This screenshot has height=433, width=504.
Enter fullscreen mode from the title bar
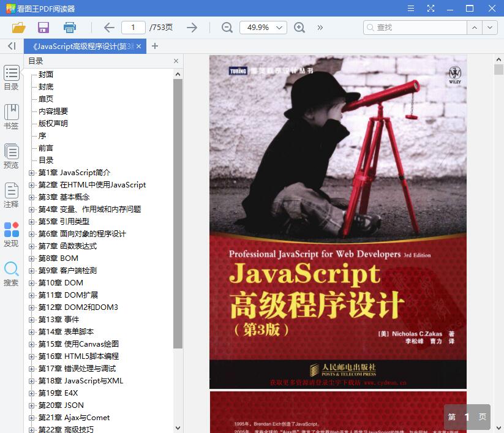coord(431,9)
